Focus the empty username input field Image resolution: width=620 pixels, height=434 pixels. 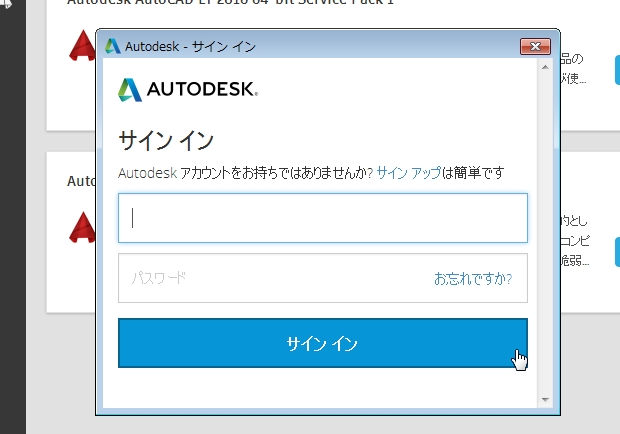[323, 218]
